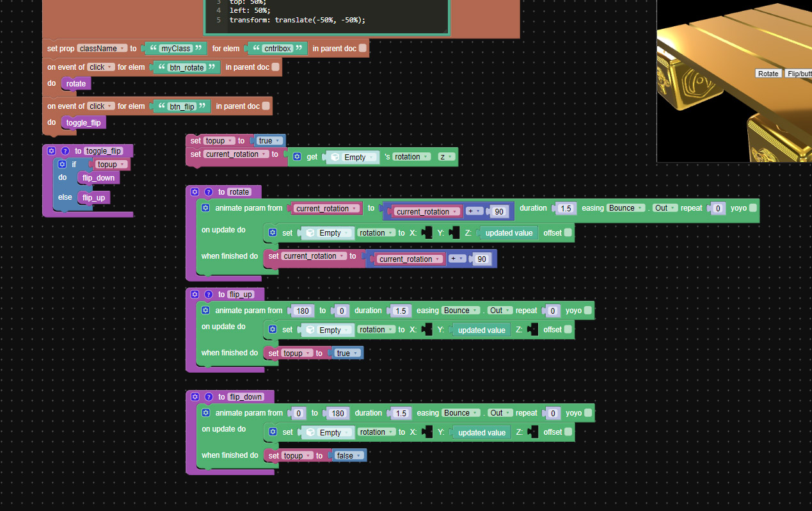Open current_rotation dropdown in set block below topup
The height and width of the screenshot is (511, 812).
pyautogui.click(x=235, y=154)
